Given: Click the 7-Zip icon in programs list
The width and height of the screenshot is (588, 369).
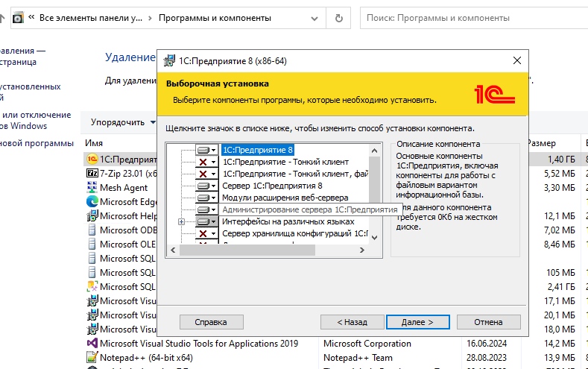Looking at the screenshot, I should (x=92, y=173).
